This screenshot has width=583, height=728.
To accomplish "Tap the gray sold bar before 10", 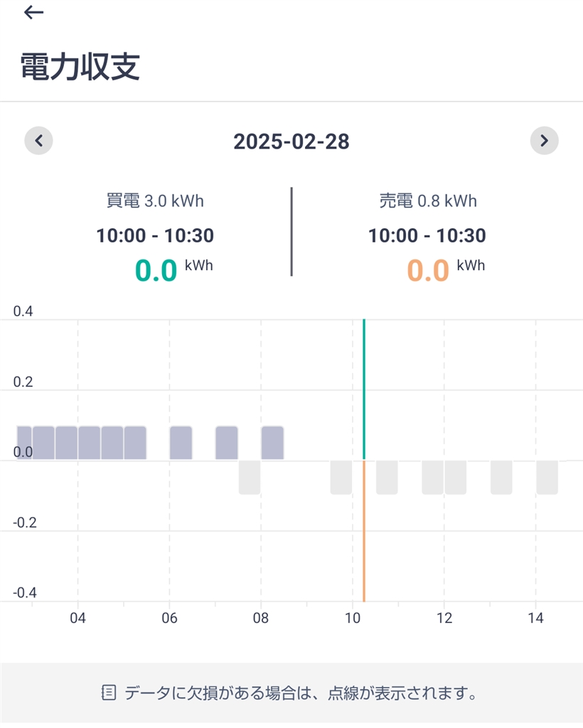I will 341,477.
